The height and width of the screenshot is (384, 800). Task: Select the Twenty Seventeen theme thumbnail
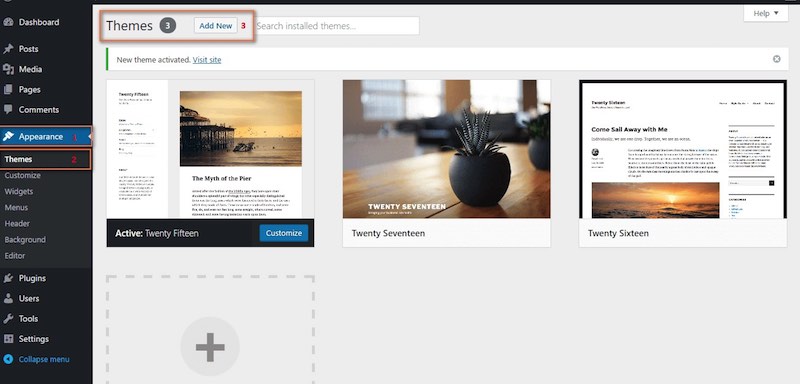coord(446,149)
